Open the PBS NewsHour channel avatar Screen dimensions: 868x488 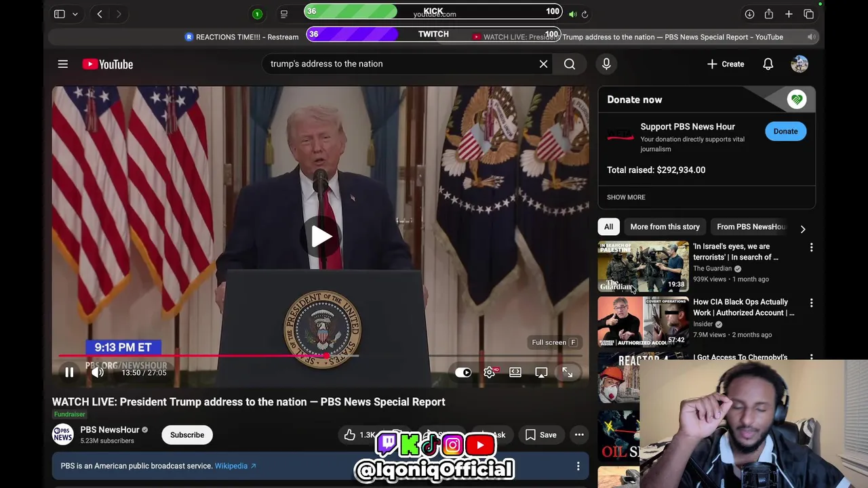tap(62, 434)
